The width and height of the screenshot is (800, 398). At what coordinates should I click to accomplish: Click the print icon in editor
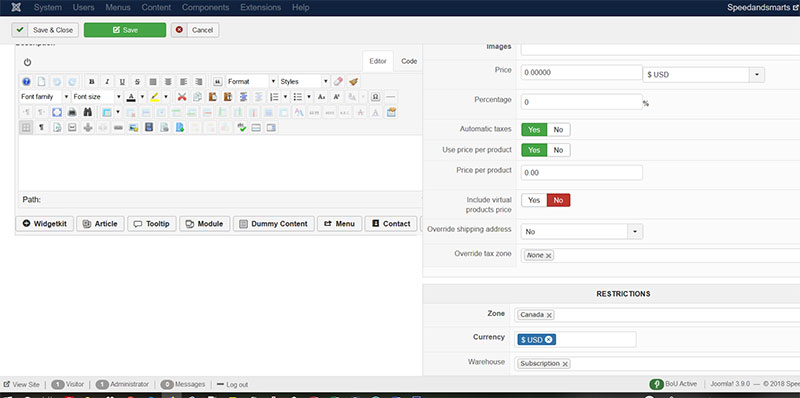pyautogui.click(x=72, y=112)
